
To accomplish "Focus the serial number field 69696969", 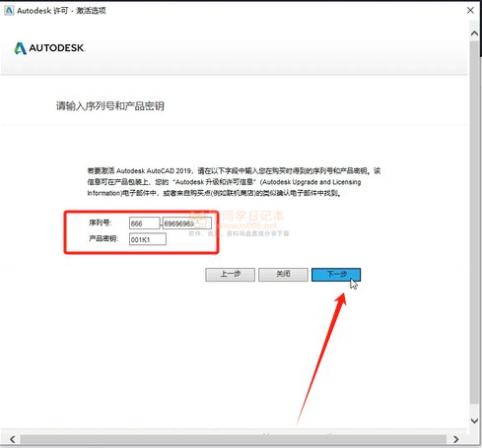I will [x=187, y=224].
